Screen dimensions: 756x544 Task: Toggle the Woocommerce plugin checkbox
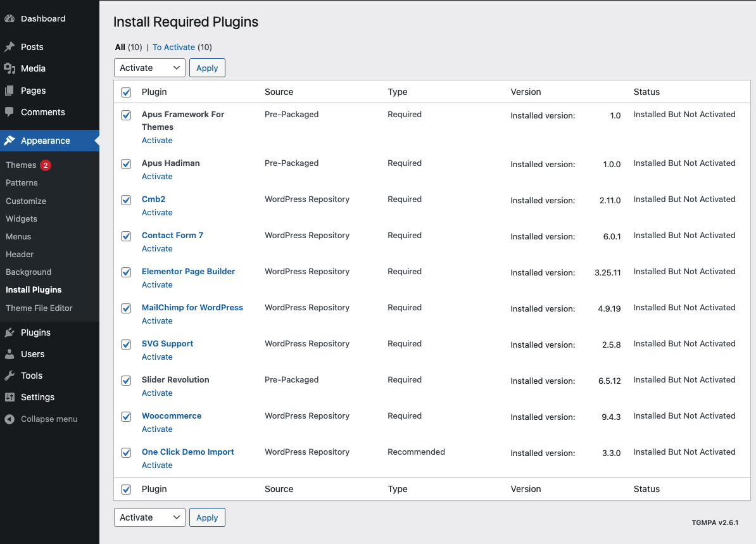coord(126,417)
